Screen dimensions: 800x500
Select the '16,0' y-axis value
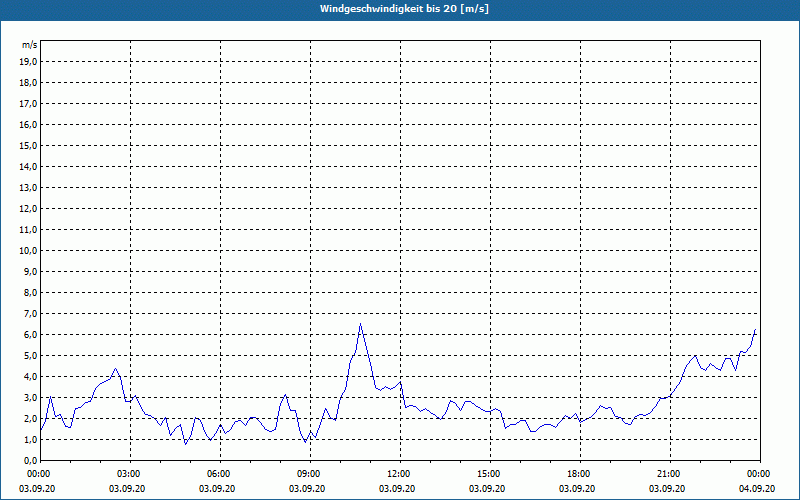pyautogui.click(x=28, y=124)
